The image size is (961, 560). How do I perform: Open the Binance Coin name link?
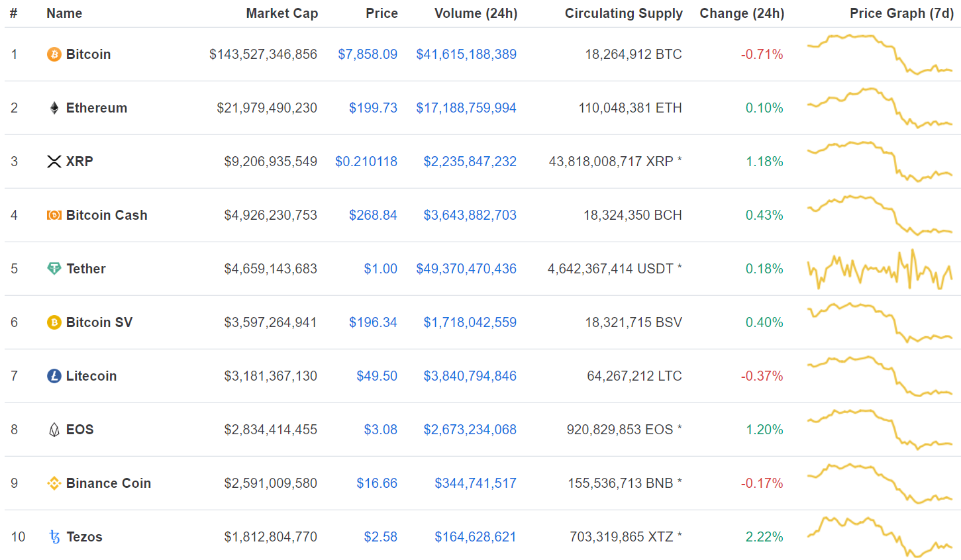pyautogui.click(x=109, y=483)
